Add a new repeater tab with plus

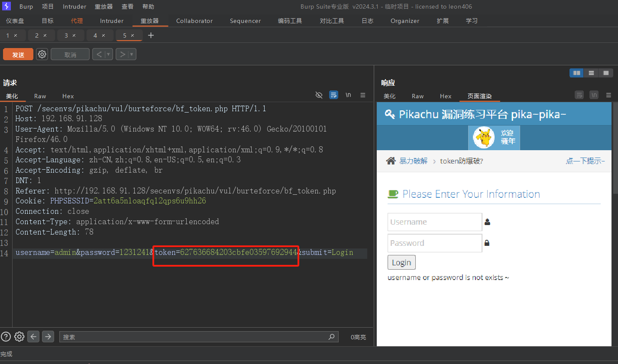151,35
